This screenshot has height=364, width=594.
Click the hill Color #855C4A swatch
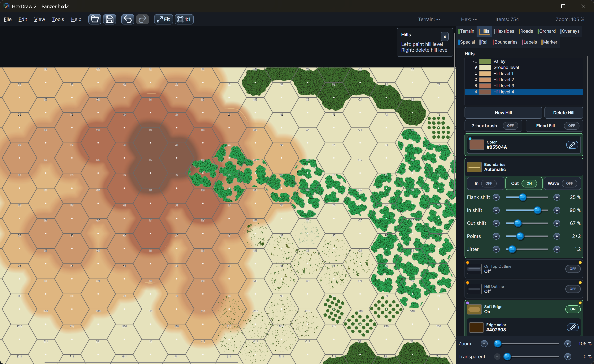(x=477, y=144)
